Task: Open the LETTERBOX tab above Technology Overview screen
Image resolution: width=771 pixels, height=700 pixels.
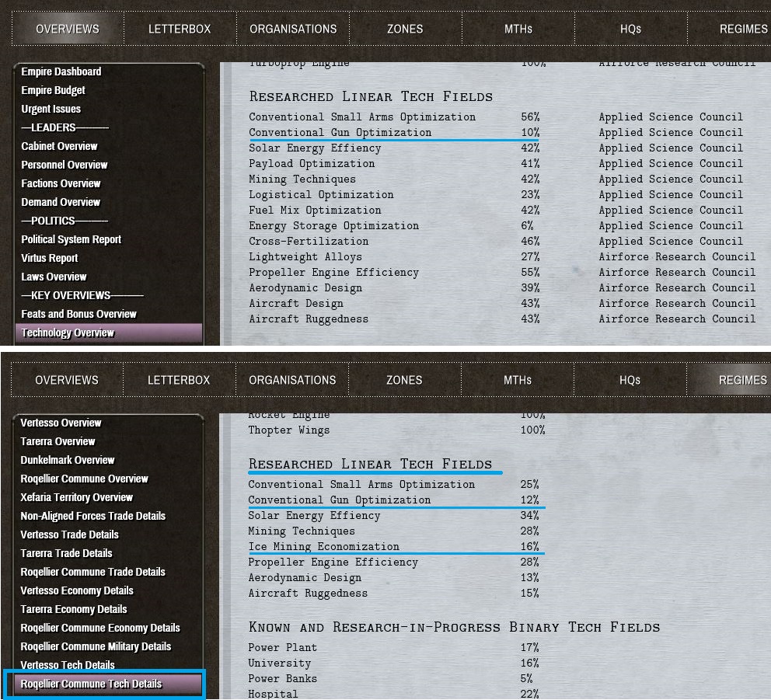Action: click(180, 29)
